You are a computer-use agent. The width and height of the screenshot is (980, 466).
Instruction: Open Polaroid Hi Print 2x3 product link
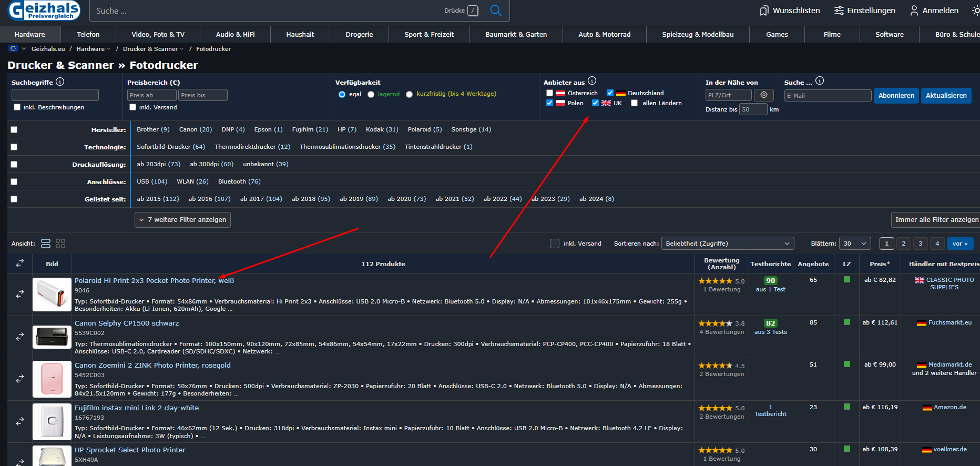(x=154, y=281)
